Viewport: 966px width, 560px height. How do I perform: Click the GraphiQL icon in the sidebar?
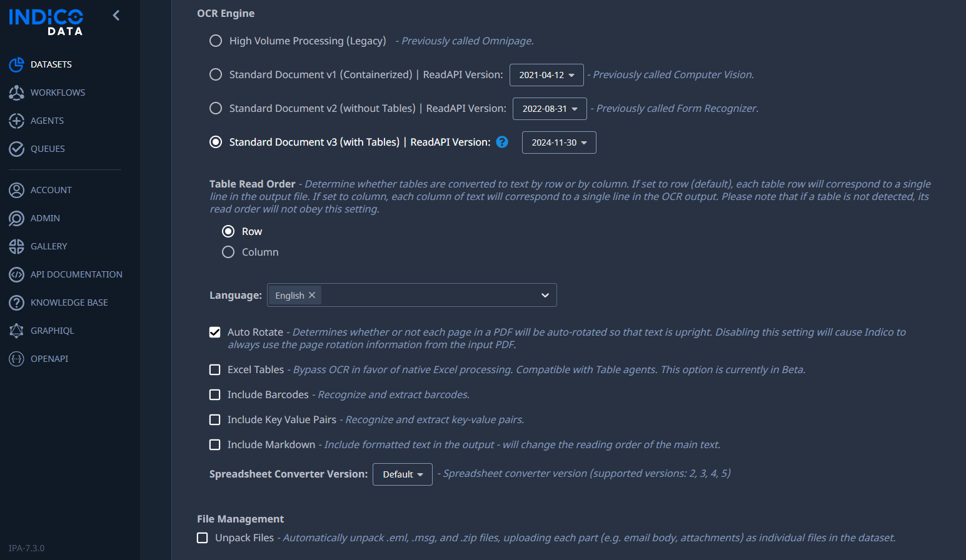point(17,331)
